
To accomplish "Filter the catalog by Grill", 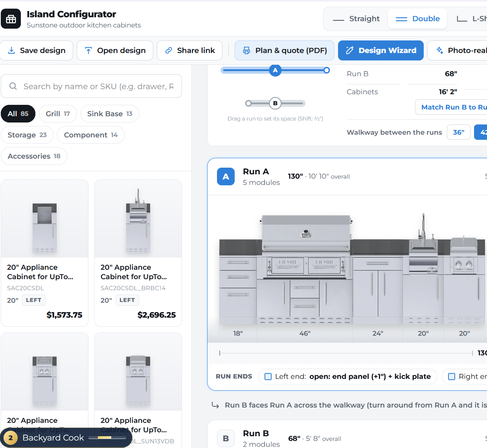I will click(x=58, y=113).
